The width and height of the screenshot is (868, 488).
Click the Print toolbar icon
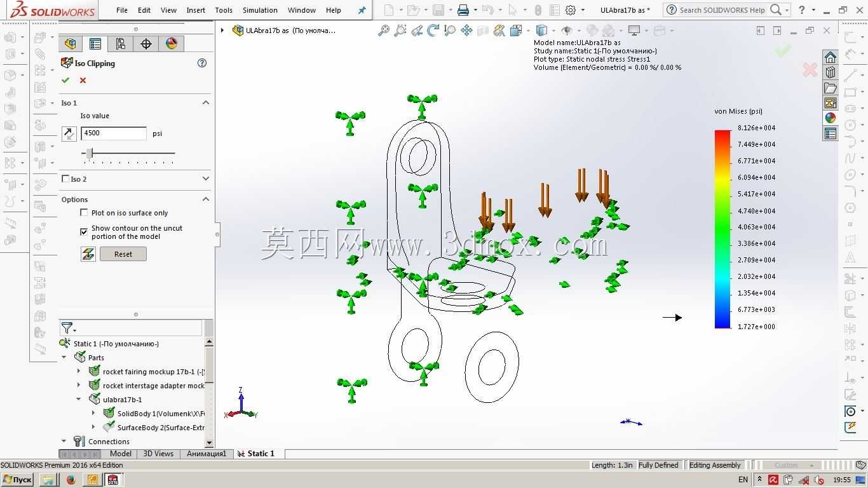pos(463,10)
